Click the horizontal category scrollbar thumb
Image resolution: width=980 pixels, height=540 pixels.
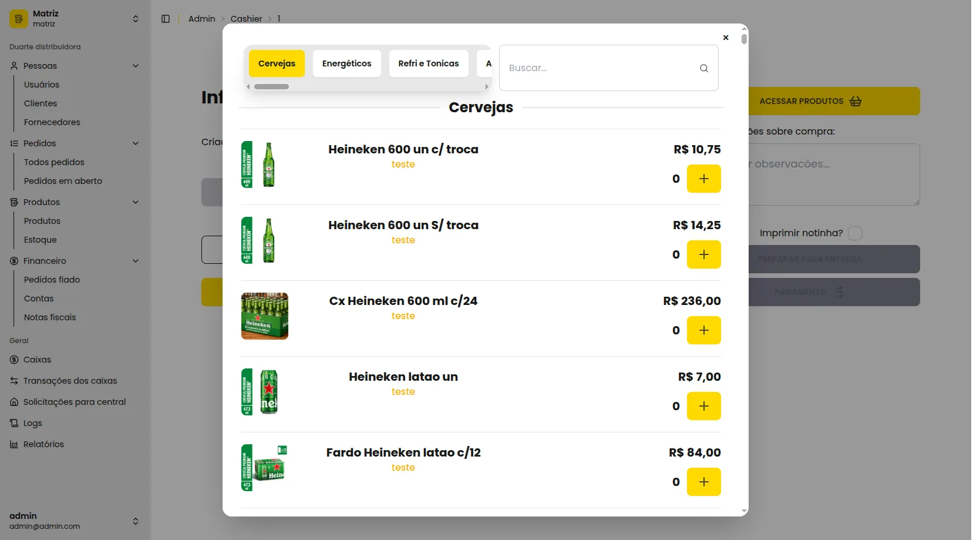point(271,86)
